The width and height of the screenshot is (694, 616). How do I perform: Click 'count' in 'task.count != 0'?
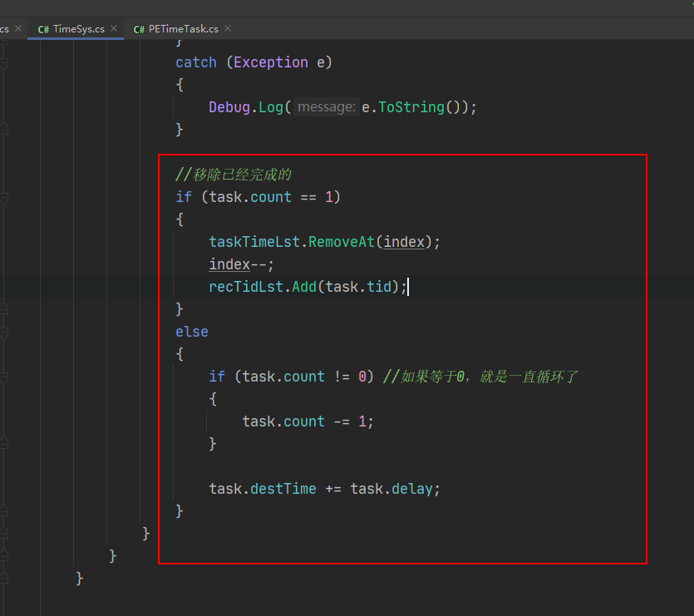304,377
